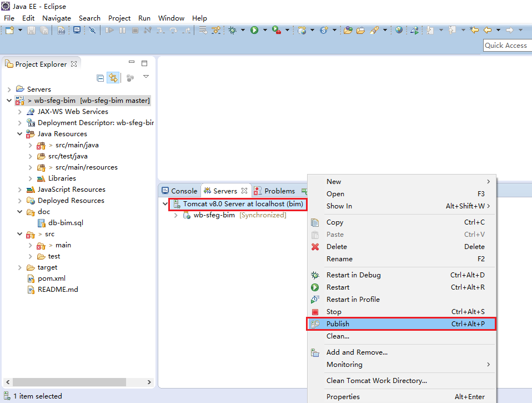Select README.md in Project Explorer
Viewport: 532px width, 403px height.
coord(58,290)
